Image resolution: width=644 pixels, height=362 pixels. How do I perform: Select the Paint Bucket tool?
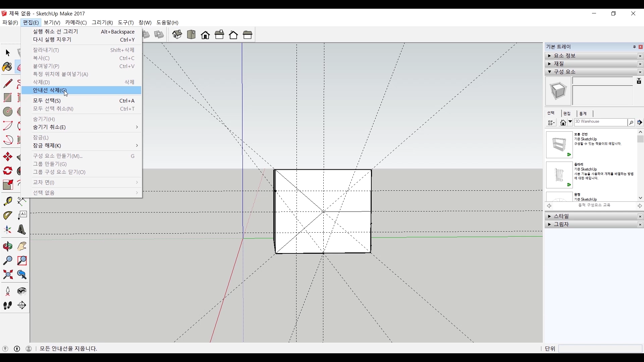[7, 67]
